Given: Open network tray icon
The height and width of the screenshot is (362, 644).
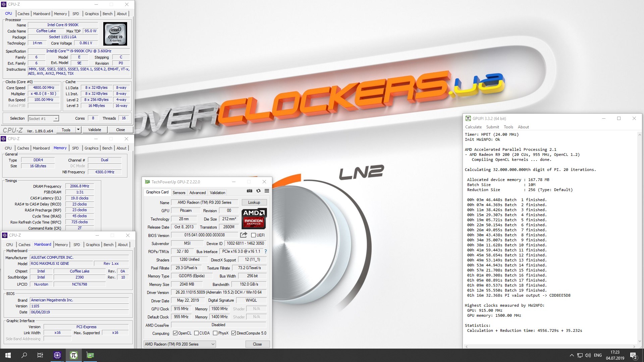Looking at the screenshot, I should [x=580, y=355].
